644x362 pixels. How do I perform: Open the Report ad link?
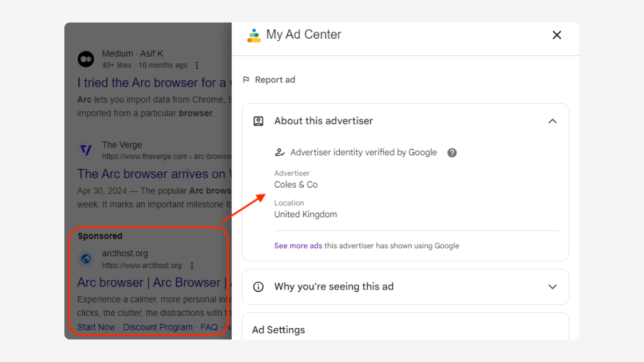(275, 80)
